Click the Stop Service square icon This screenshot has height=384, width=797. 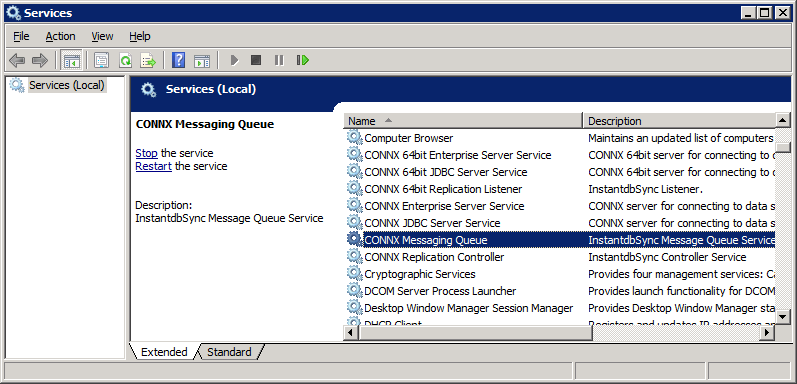point(256,61)
